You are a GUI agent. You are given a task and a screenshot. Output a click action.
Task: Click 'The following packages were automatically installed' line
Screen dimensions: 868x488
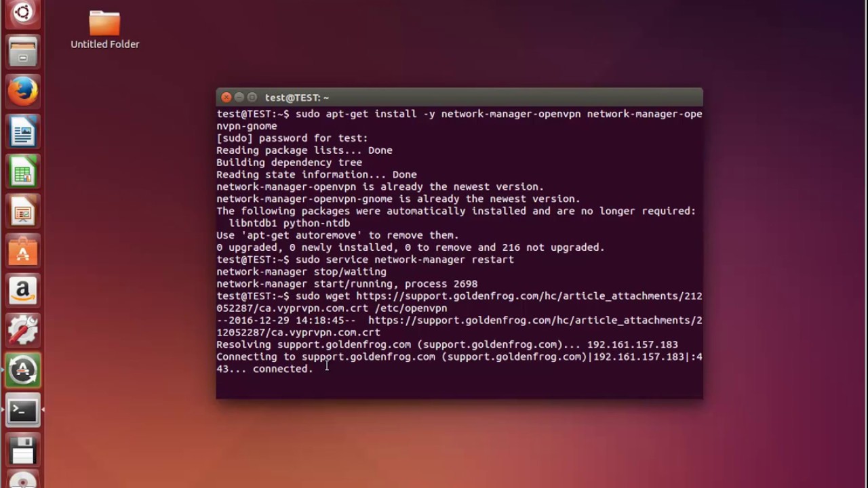(456, 211)
